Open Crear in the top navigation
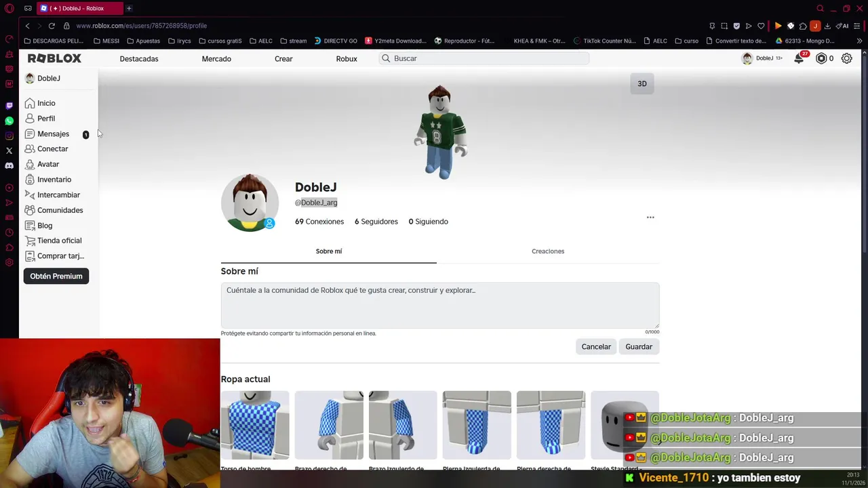This screenshot has width=868, height=488. [x=283, y=59]
